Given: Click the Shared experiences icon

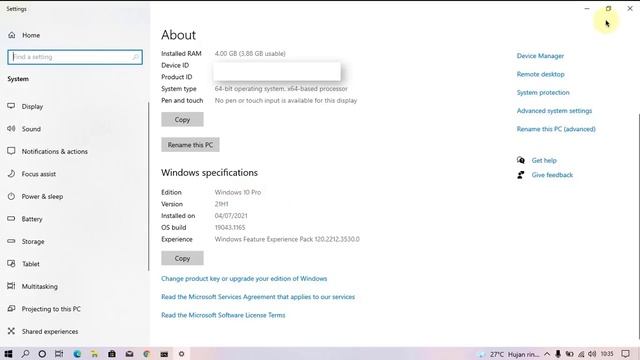Looking at the screenshot, I should coord(11,331).
